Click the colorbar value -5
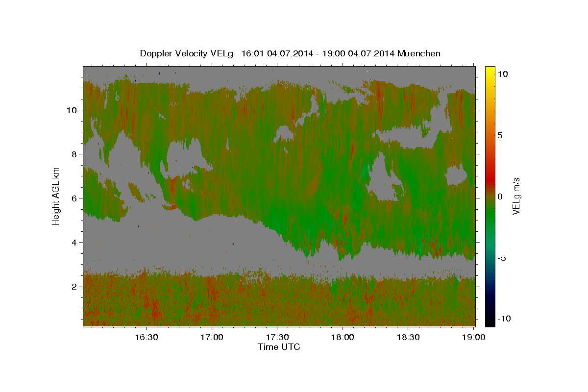588x392 pixels. (x=502, y=258)
